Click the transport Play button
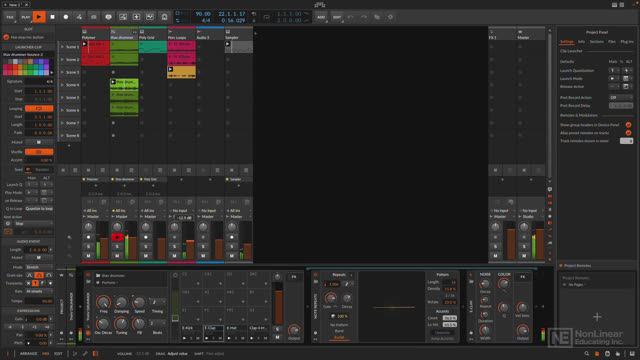Image resolution: width=640 pixels, height=360 pixels. pos(39,17)
